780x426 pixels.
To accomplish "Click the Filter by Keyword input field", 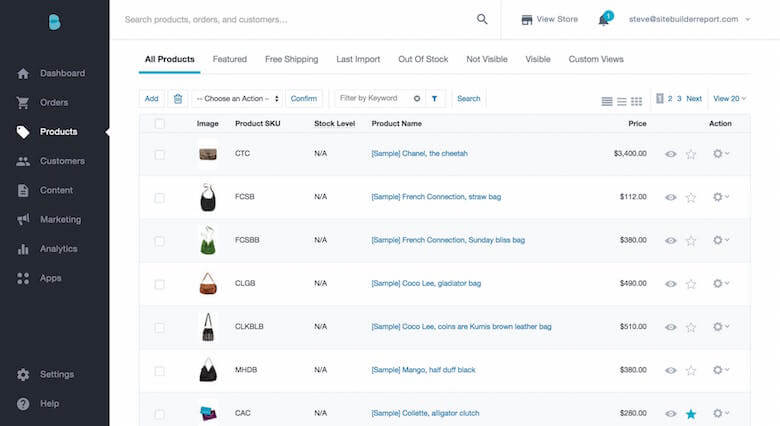I will click(x=372, y=99).
